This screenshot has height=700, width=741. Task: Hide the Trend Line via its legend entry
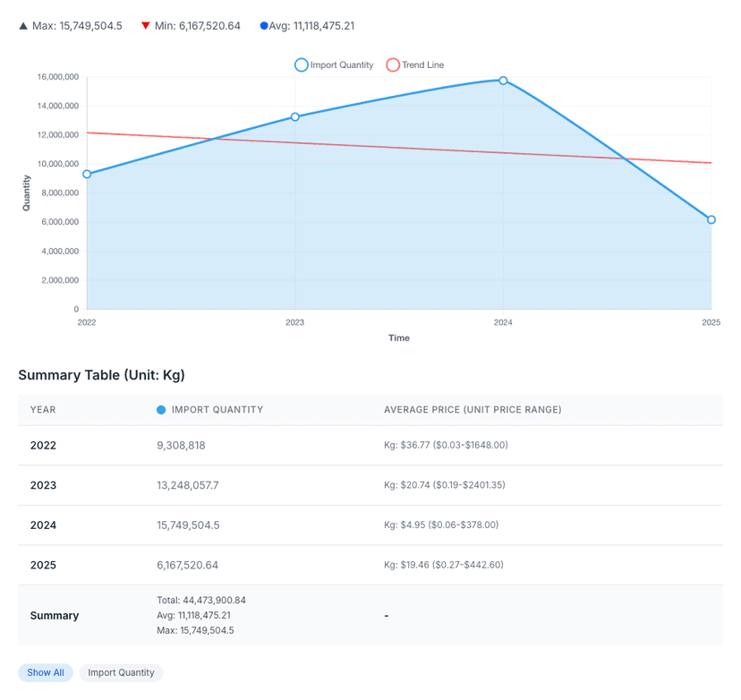[417, 64]
